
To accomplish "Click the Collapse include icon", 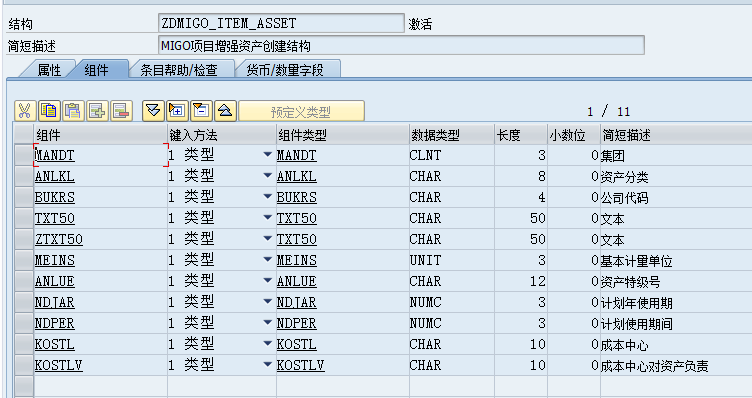I will point(225,111).
